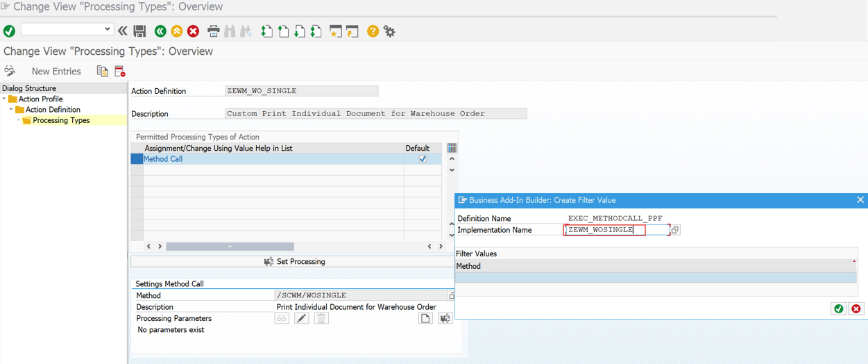This screenshot has height=364, width=868.
Task: Open Customize Local Layout gear icon
Action: coord(390,31)
